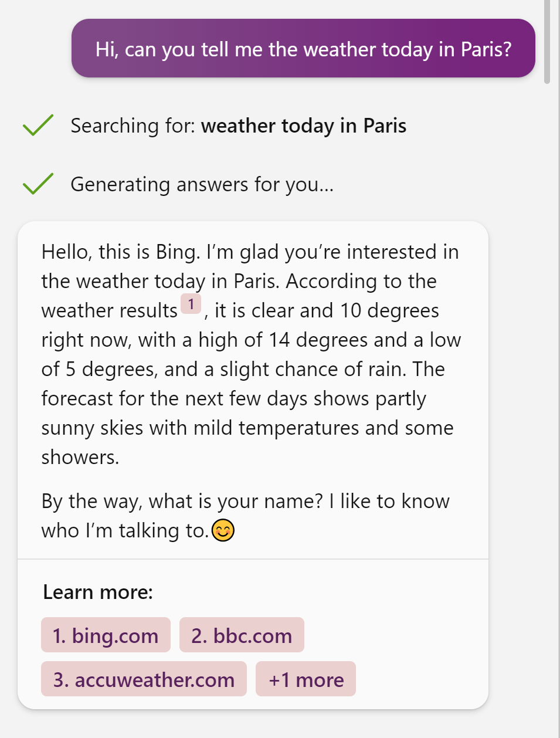Click the word showers ending the first paragraph
560x738 pixels.
tap(80, 457)
